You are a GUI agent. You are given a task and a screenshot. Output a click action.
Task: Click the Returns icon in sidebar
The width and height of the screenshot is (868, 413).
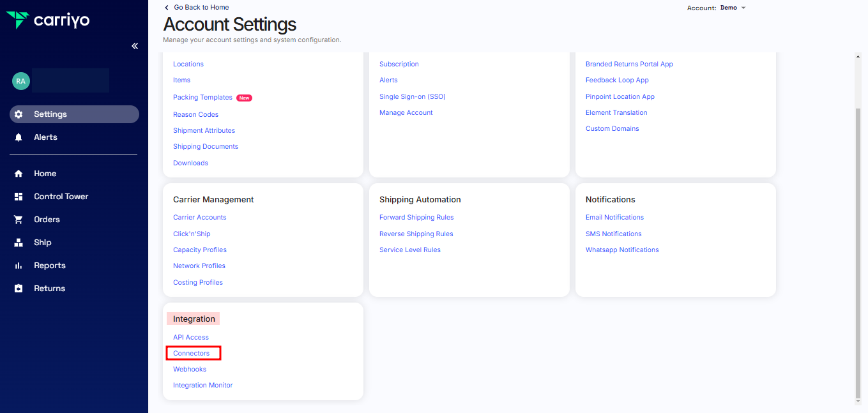19,289
